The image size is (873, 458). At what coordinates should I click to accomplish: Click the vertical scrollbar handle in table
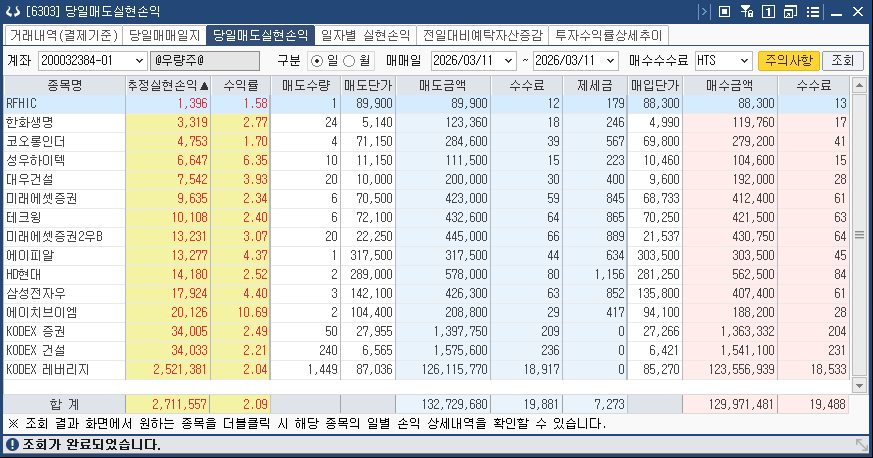point(857,236)
